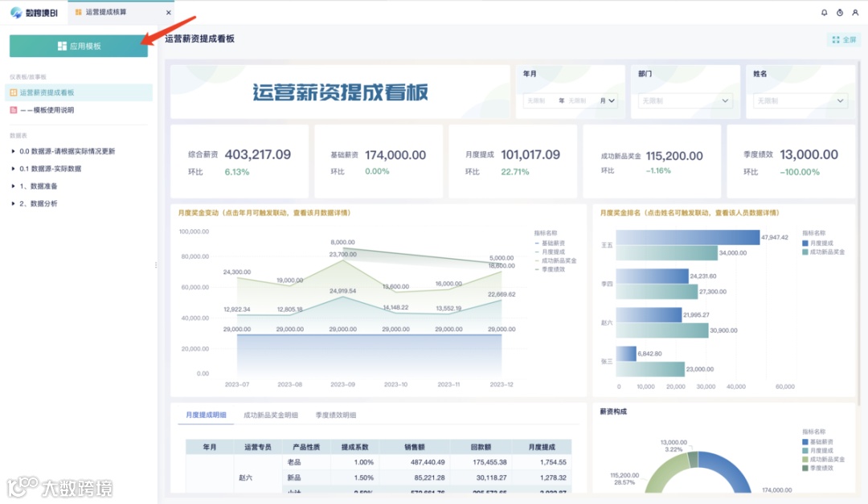Select 运营薪资提成看板 in sidebar
This screenshot has height=504, width=868.
[79, 92]
